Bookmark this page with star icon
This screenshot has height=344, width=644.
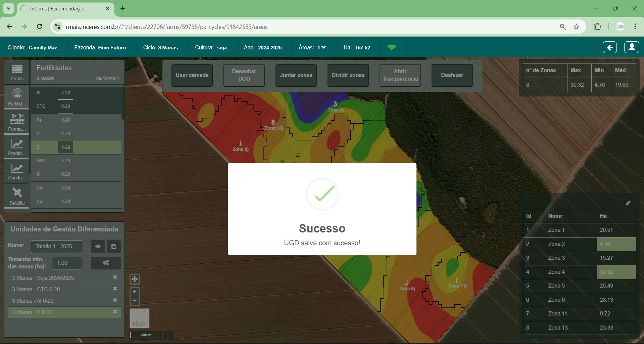pyautogui.click(x=576, y=27)
